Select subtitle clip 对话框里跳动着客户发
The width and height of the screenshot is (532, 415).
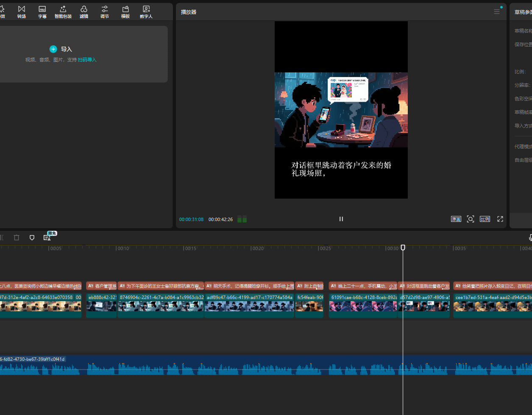coord(424,286)
